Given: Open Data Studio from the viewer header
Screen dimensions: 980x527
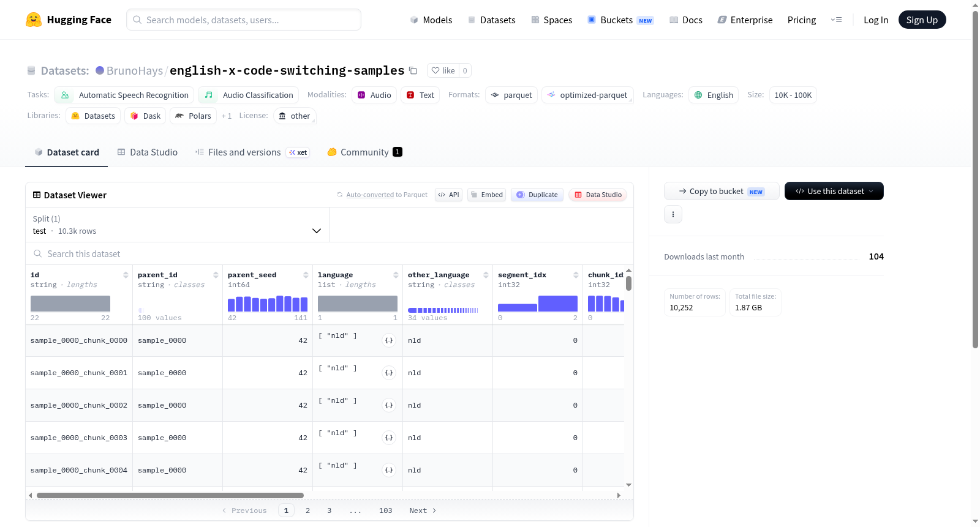Looking at the screenshot, I should [598, 195].
